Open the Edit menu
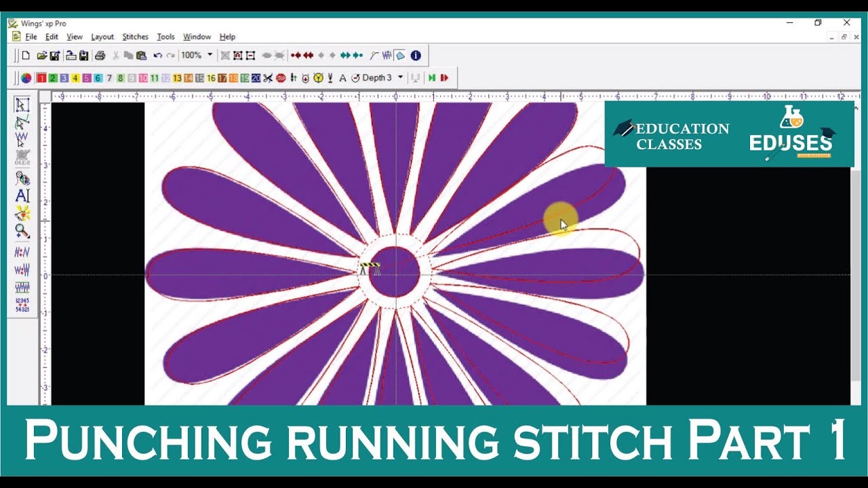The height and width of the screenshot is (488, 868). (x=52, y=37)
